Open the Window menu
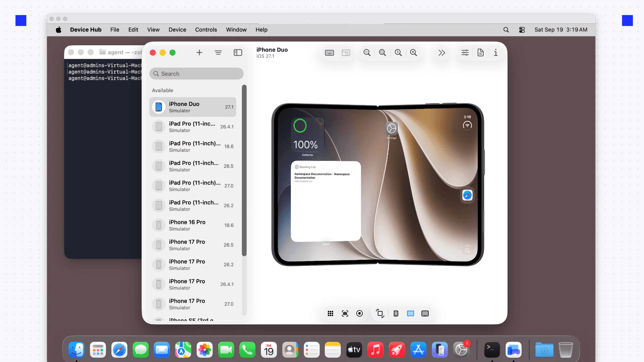 coord(236,29)
